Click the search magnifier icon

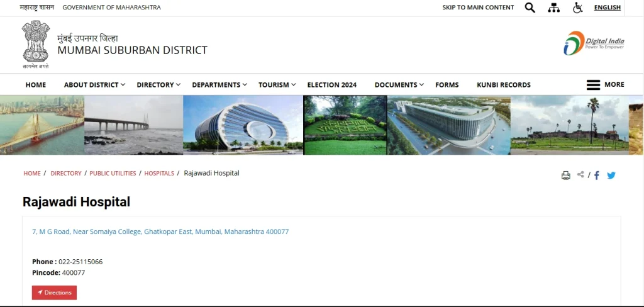coord(530,8)
